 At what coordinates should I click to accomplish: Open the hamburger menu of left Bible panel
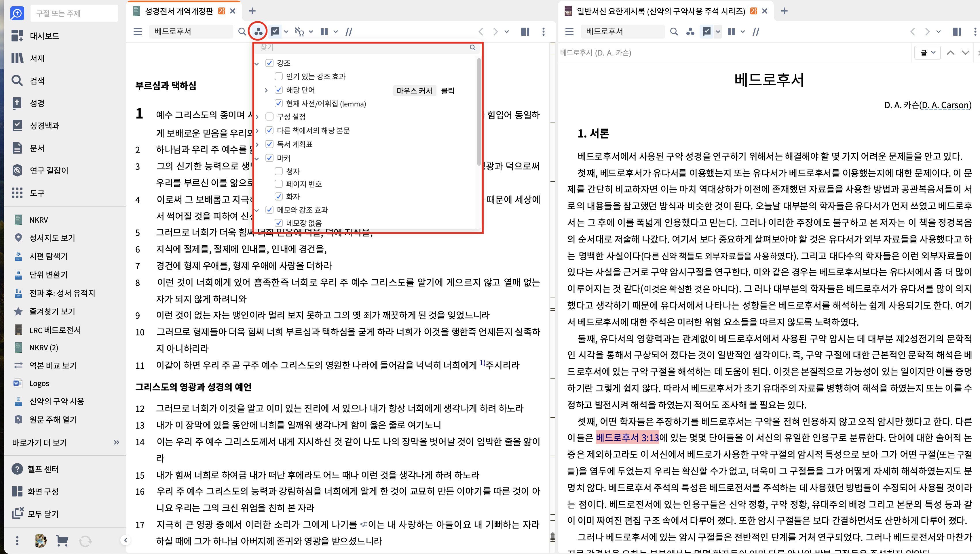[137, 32]
